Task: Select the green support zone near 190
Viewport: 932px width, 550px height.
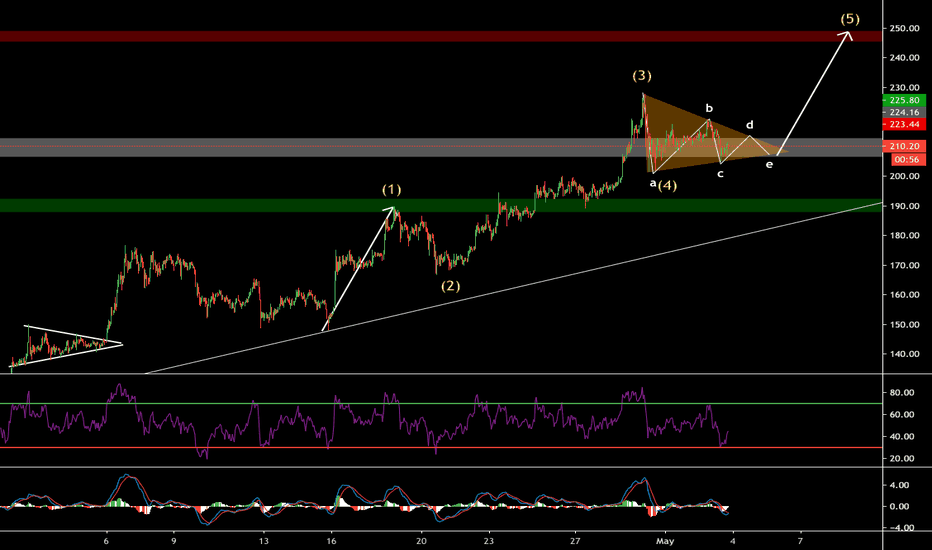Action: click(x=441, y=205)
